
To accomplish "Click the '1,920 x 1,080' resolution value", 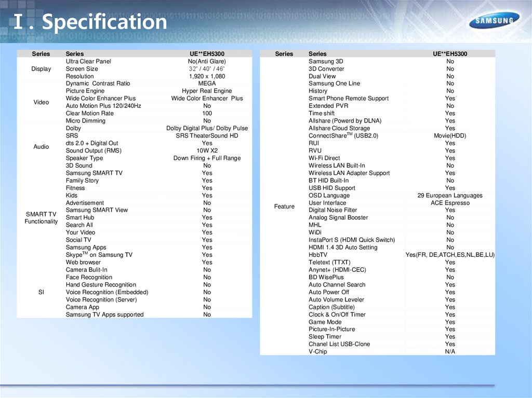I will pos(207,76).
